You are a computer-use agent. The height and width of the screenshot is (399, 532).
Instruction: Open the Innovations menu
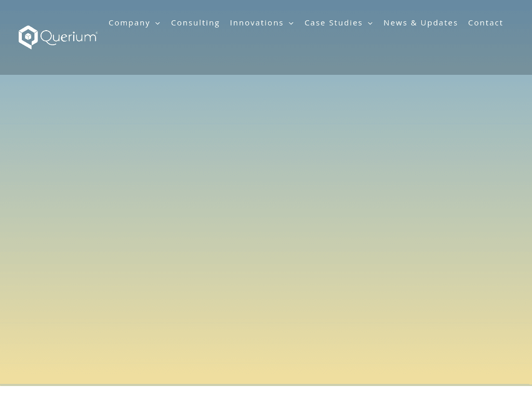point(257,23)
